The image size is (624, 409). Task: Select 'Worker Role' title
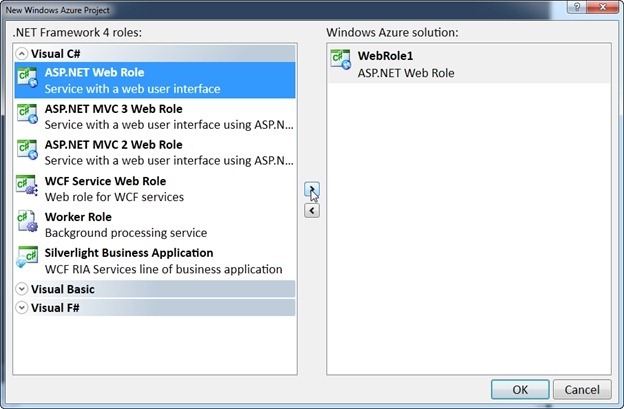(x=78, y=217)
